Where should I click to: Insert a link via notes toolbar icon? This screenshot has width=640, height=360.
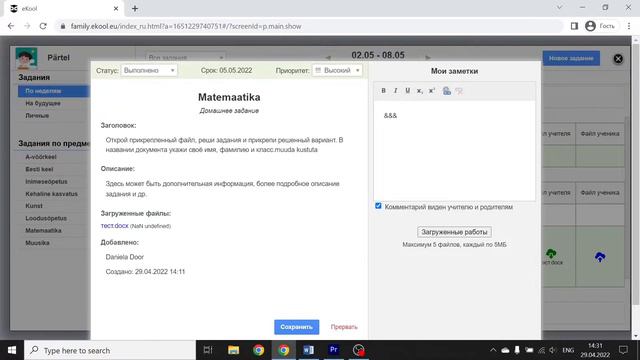point(447,91)
